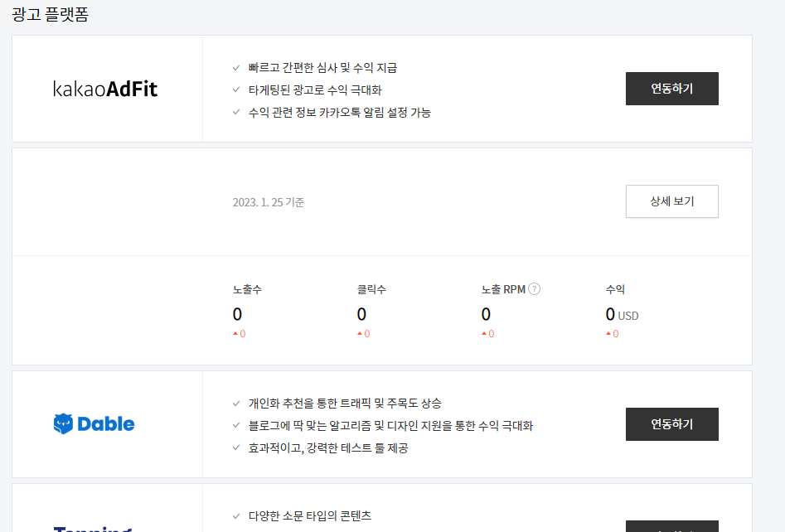This screenshot has width=785, height=532.
Task: Click the checkmark beside 블로그에 딱 맞는 알고리즘
Action: click(x=236, y=425)
